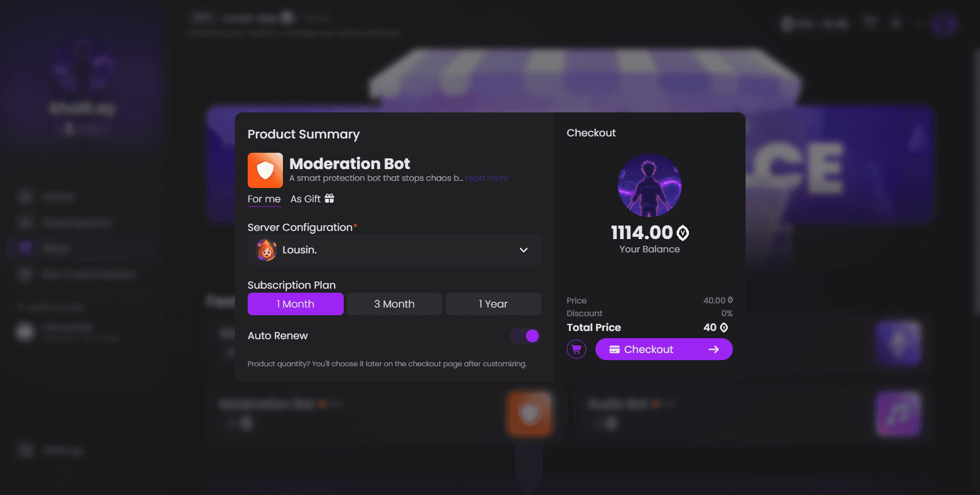
Task: Open the Server Configuration dropdown
Action: (394, 250)
